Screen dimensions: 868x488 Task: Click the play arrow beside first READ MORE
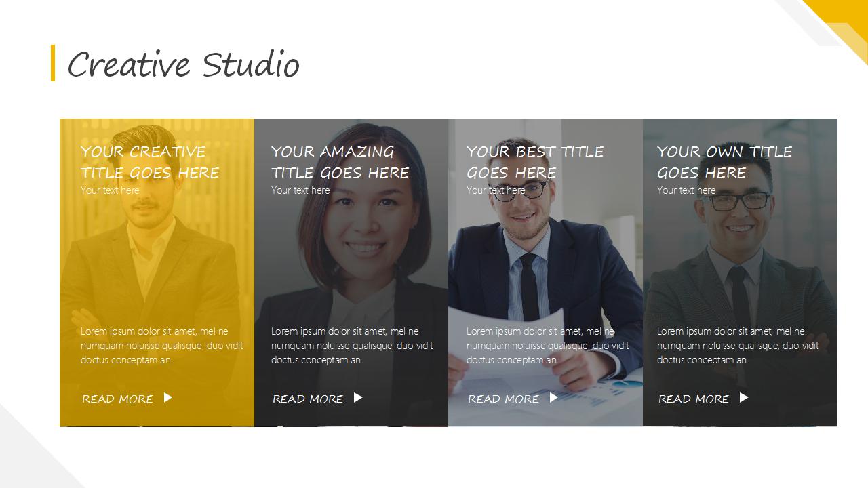click(168, 398)
